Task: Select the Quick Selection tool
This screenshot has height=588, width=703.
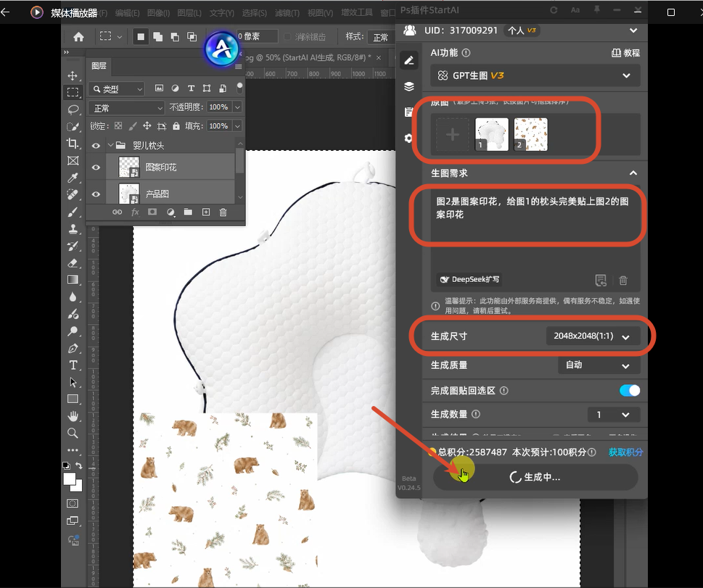Action: (73, 127)
